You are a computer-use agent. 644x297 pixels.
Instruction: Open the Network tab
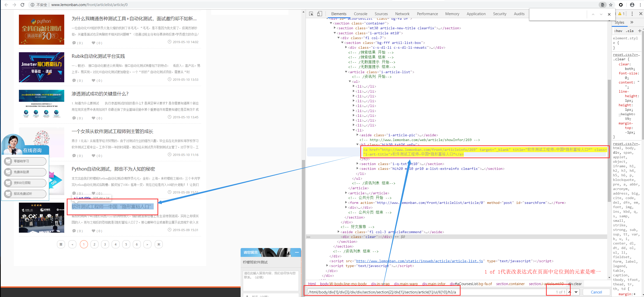point(402,14)
